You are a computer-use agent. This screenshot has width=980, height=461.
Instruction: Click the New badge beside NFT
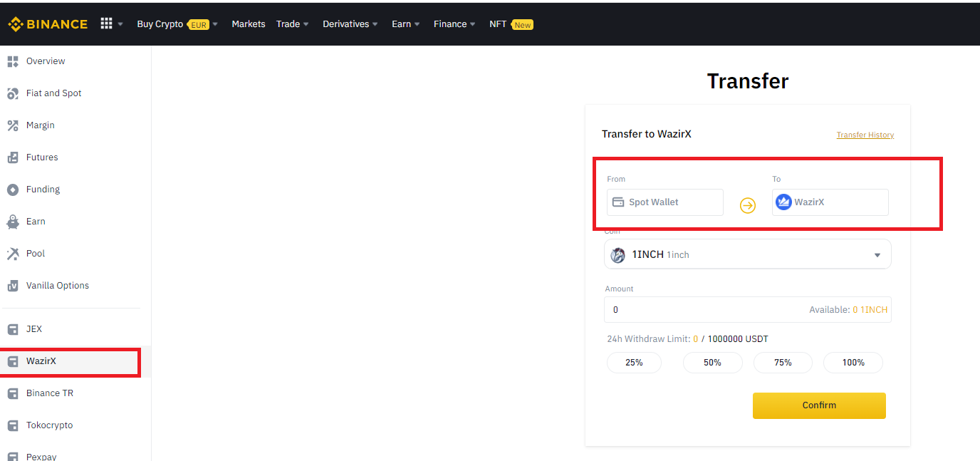pos(523,25)
